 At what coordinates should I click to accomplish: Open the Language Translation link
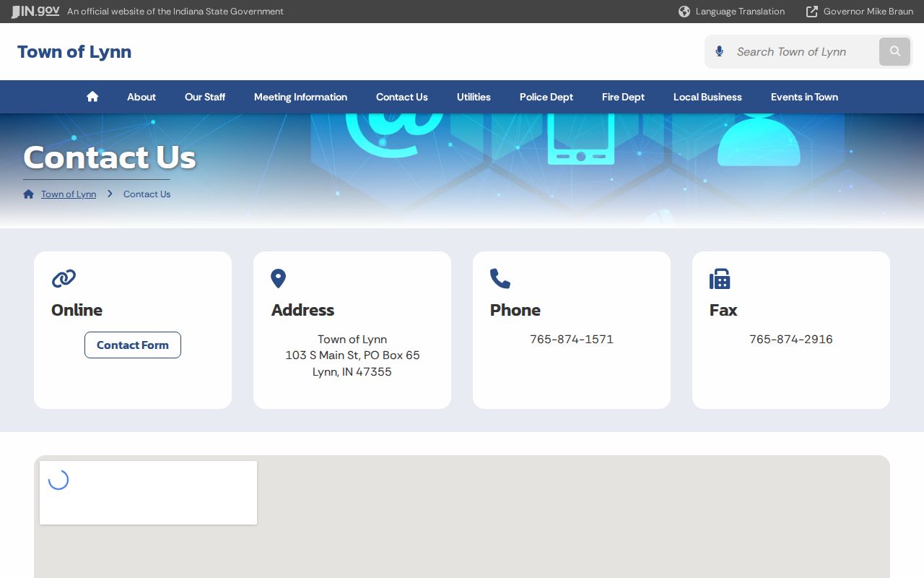click(x=740, y=12)
